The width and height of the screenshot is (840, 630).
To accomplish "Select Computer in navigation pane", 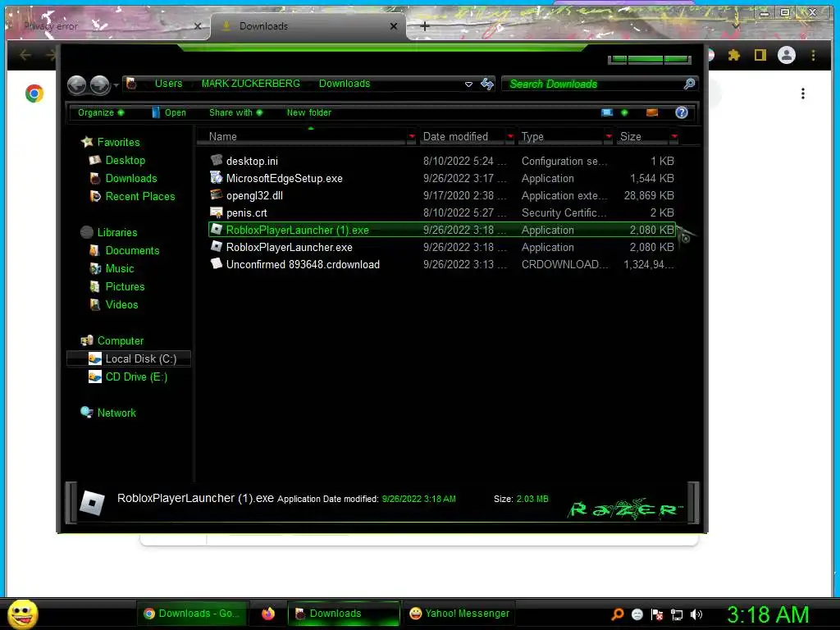I will pyautogui.click(x=112, y=340).
